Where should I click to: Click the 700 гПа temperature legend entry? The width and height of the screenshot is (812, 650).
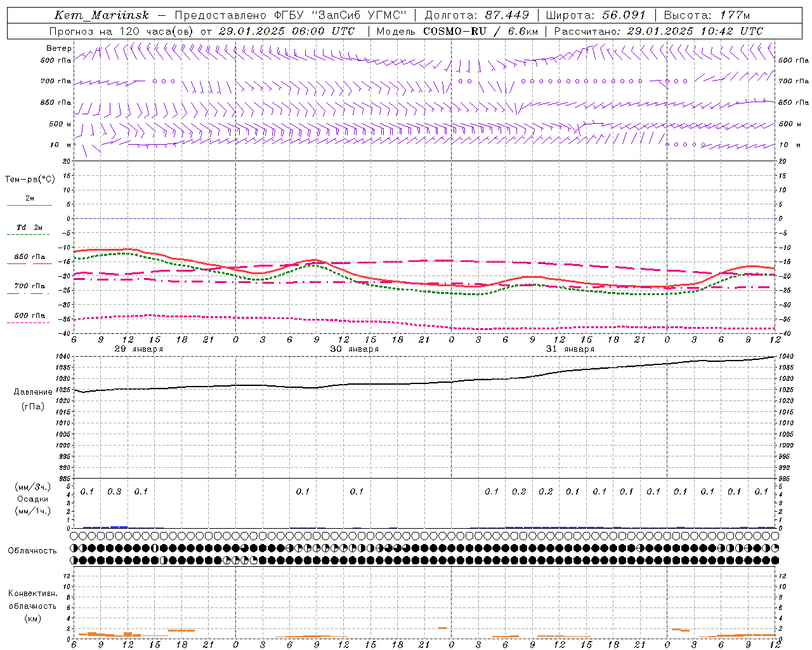pos(30,286)
